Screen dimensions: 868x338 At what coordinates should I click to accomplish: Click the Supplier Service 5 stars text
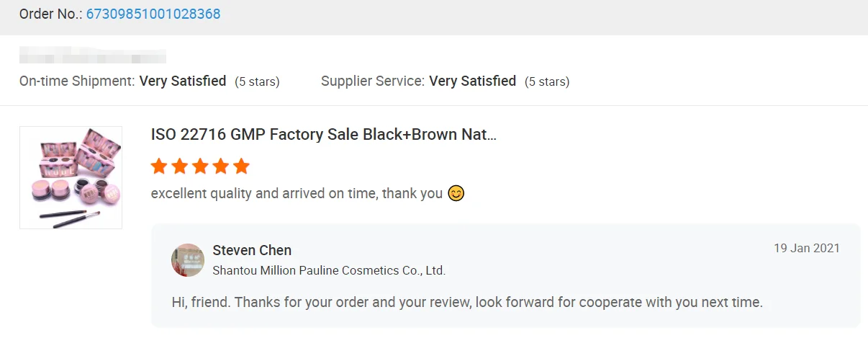(x=547, y=82)
